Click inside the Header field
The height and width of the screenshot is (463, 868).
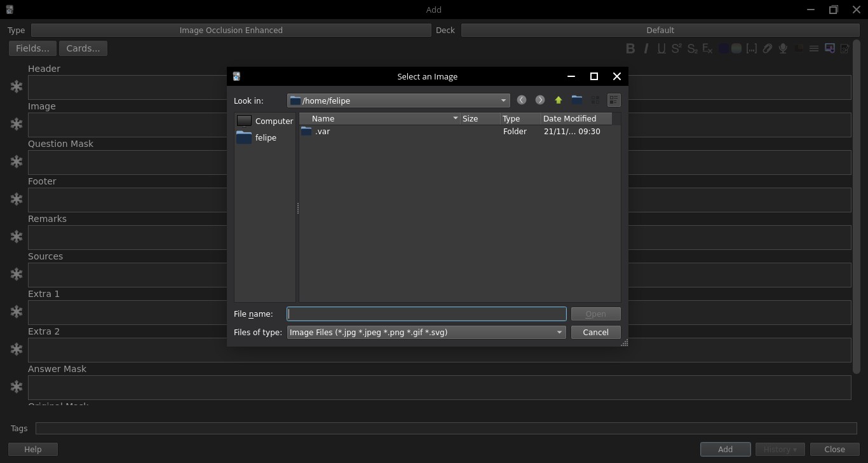pos(439,87)
